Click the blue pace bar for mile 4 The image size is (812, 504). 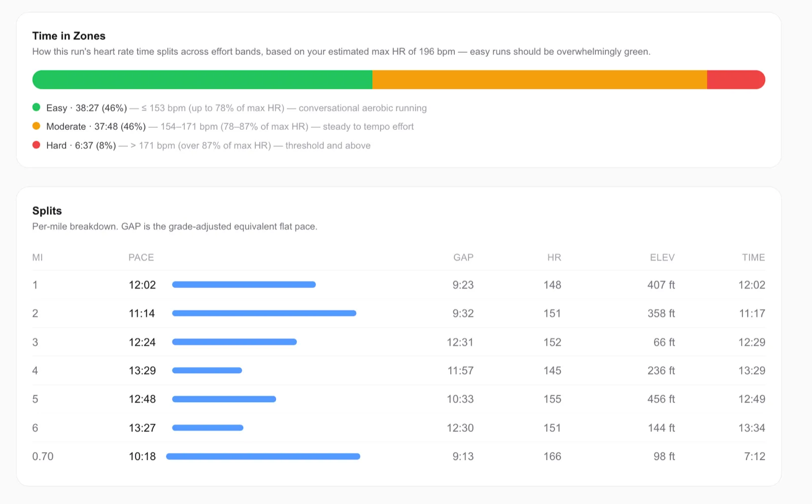207,370
